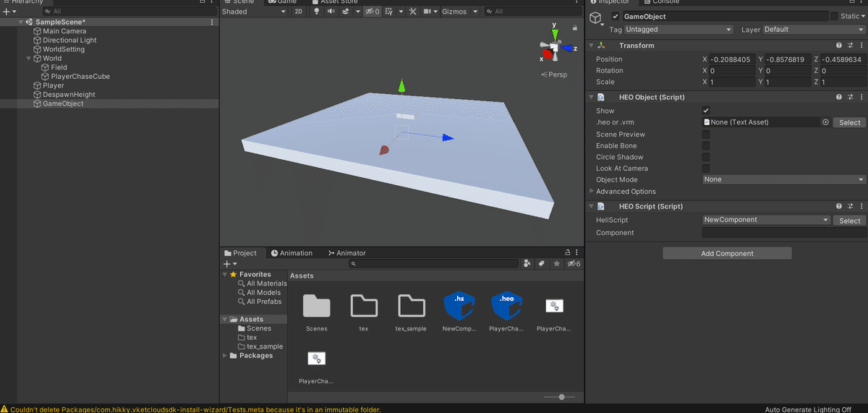The height and width of the screenshot is (413, 868).
Task: Open HEO Script component three-dot menu
Action: click(861, 206)
